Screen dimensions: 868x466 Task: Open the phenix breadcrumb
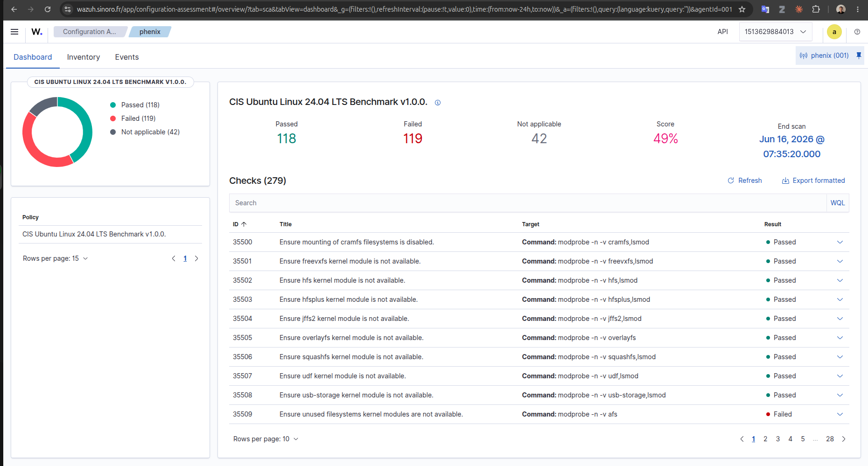coord(150,32)
